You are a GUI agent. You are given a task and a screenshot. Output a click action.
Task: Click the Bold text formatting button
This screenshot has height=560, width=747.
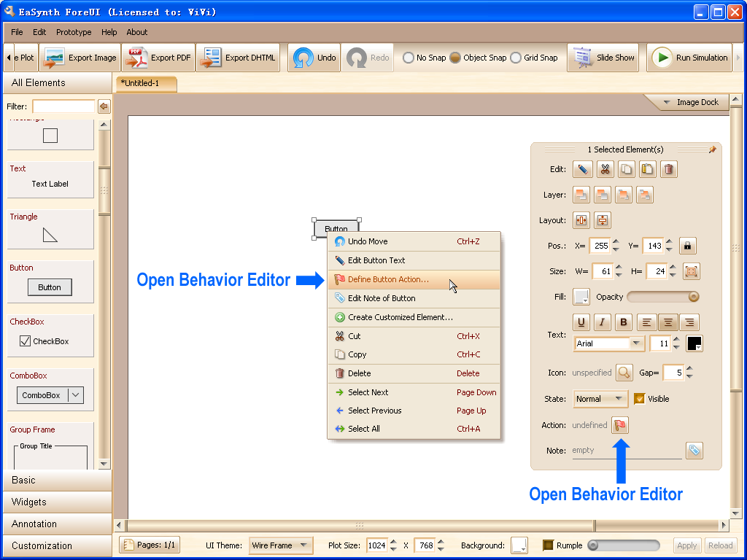coord(624,322)
